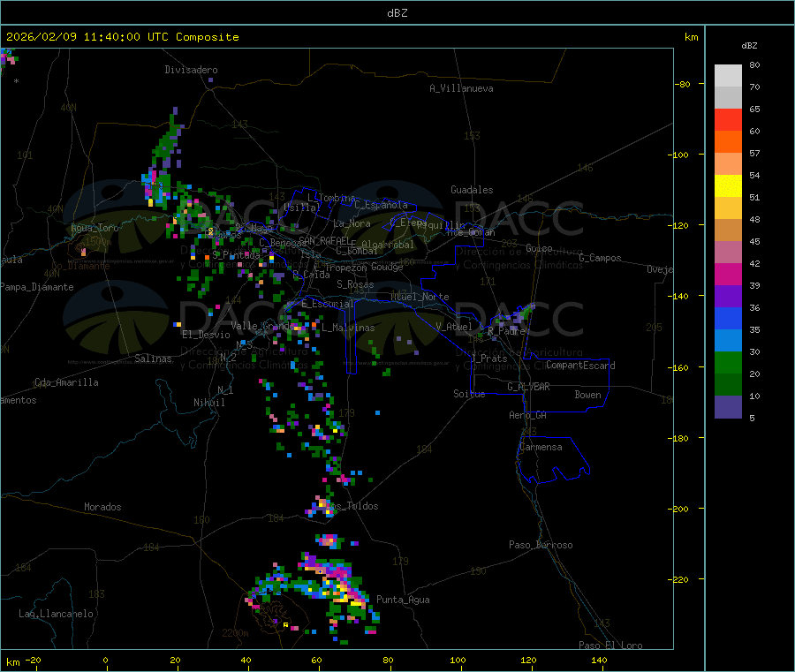This screenshot has width=795, height=672.
Task: Click the Nihuil location label
Action: pyautogui.click(x=209, y=403)
